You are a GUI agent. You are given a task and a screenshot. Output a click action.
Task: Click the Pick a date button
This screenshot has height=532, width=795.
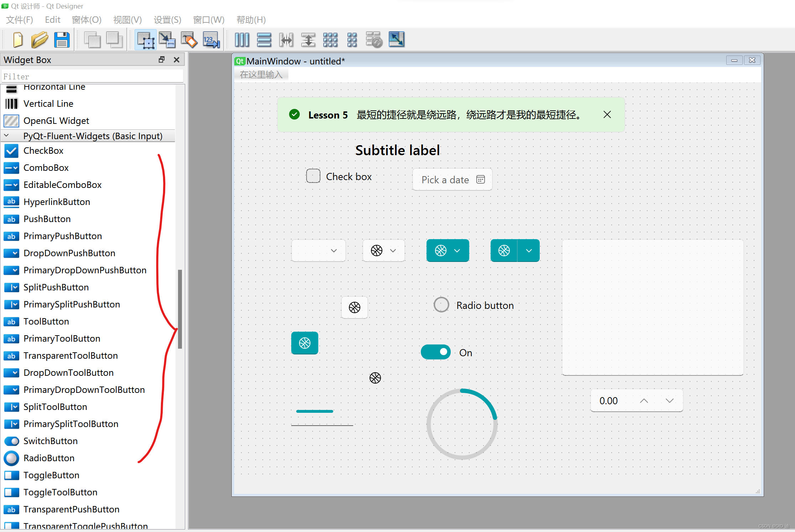click(x=452, y=180)
